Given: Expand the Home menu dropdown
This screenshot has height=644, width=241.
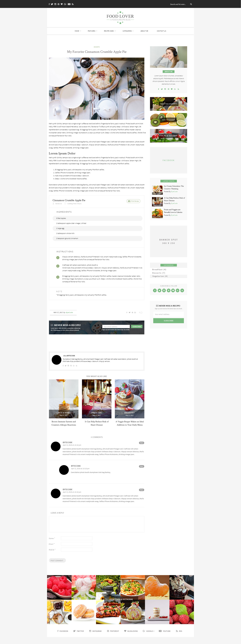Looking at the screenshot, I should pos(78,31).
